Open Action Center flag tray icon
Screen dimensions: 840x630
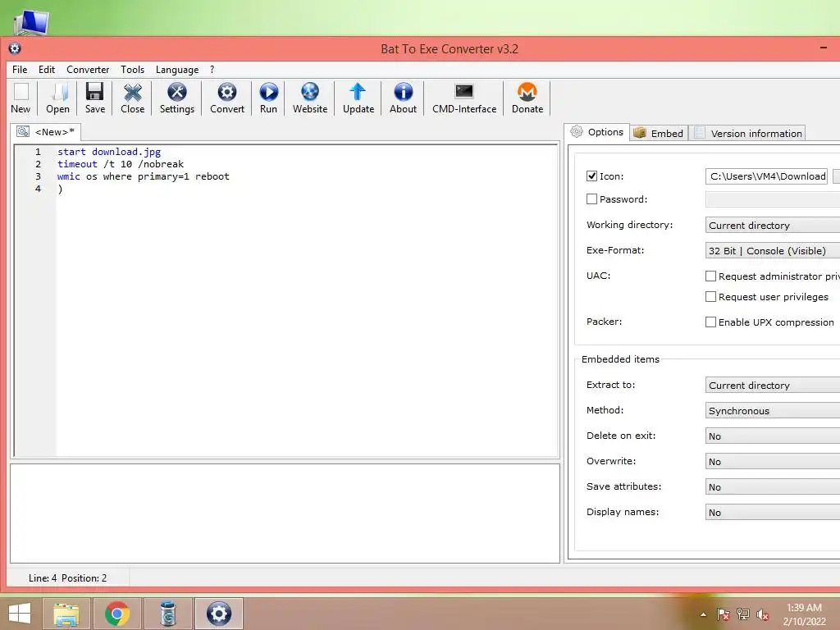coord(723,614)
